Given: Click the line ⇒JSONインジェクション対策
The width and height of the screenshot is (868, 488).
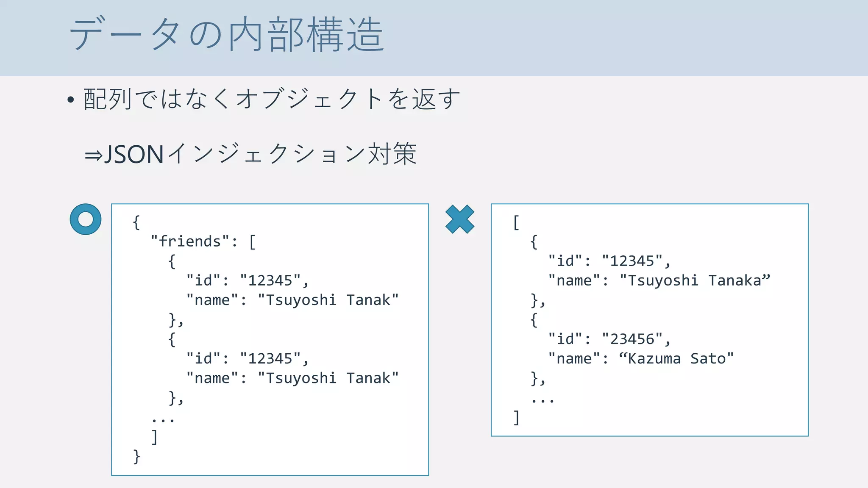Looking at the screenshot, I should click(250, 153).
